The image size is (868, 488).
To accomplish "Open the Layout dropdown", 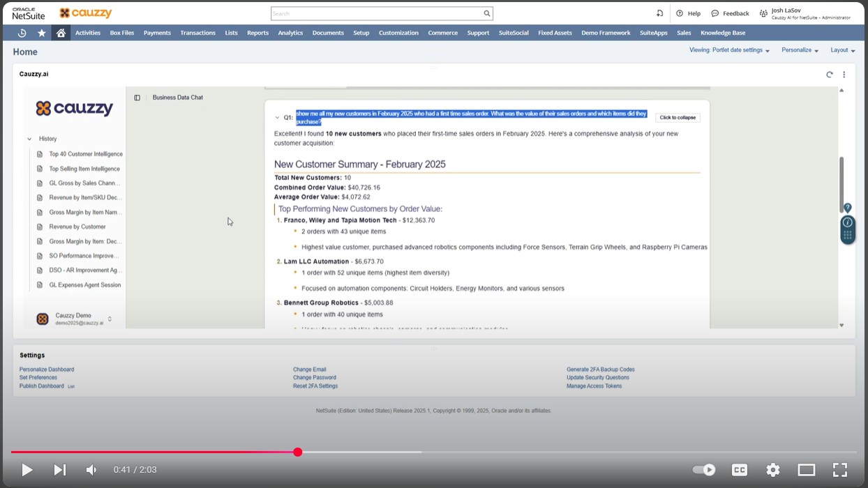I will (843, 50).
